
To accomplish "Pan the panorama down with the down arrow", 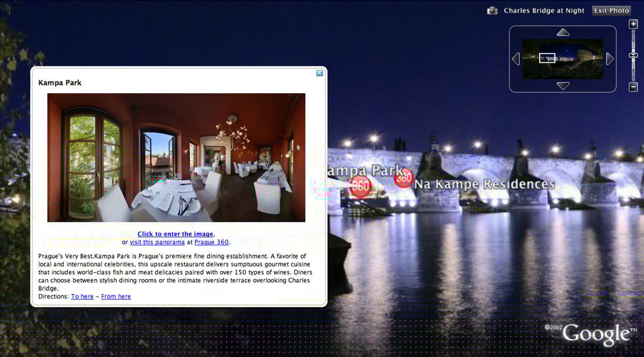I will pyautogui.click(x=563, y=86).
